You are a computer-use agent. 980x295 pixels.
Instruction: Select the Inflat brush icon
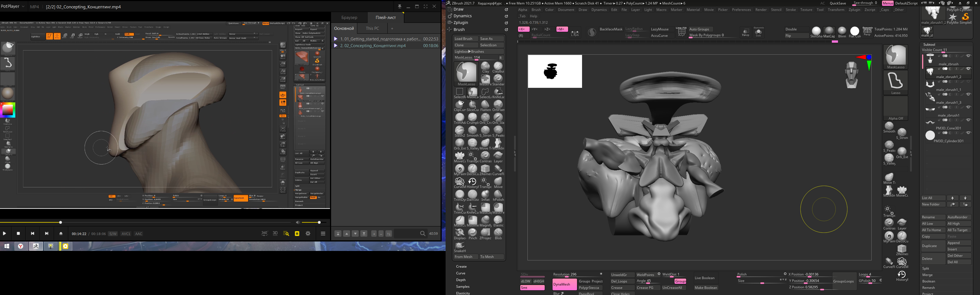(485, 196)
